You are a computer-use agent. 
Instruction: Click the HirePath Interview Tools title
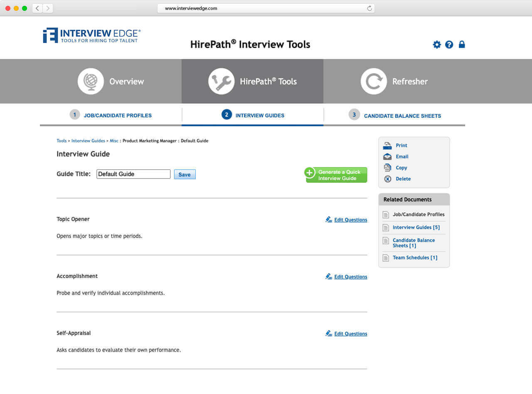point(250,44)
